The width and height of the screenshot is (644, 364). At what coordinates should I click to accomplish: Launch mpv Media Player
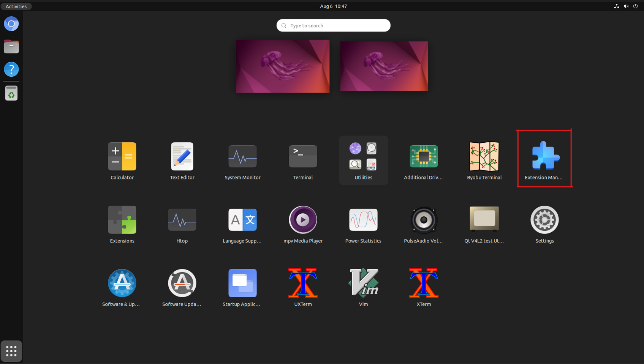[303, 224]
